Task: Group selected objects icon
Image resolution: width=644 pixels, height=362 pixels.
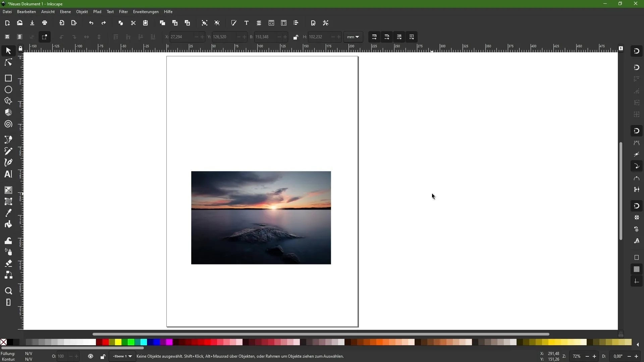Action: coord(205,23)
